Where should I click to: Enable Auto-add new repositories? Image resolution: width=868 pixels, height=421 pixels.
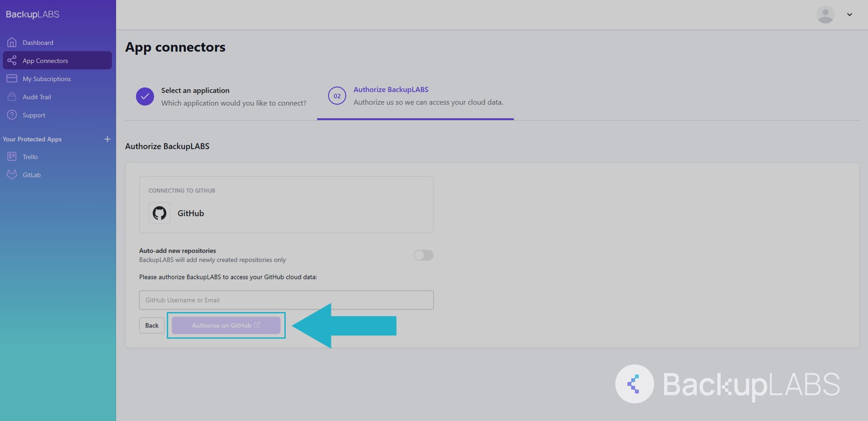point(423,255)
